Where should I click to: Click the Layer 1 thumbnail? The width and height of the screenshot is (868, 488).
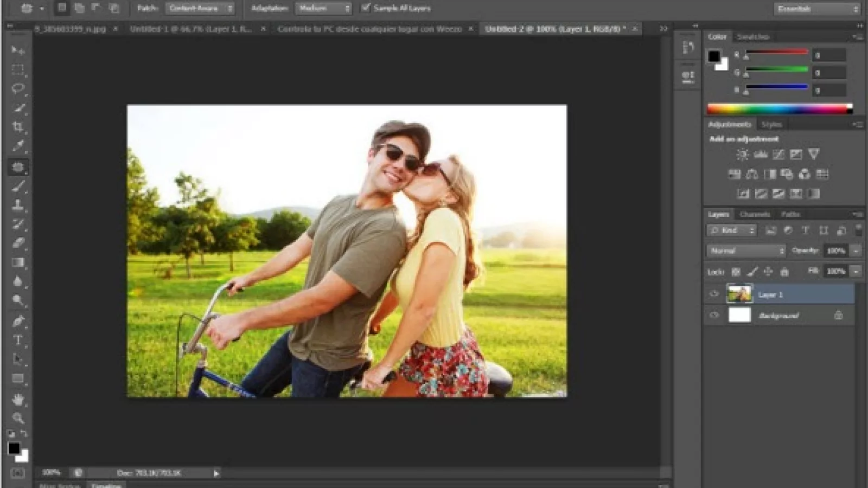[739, 294]
